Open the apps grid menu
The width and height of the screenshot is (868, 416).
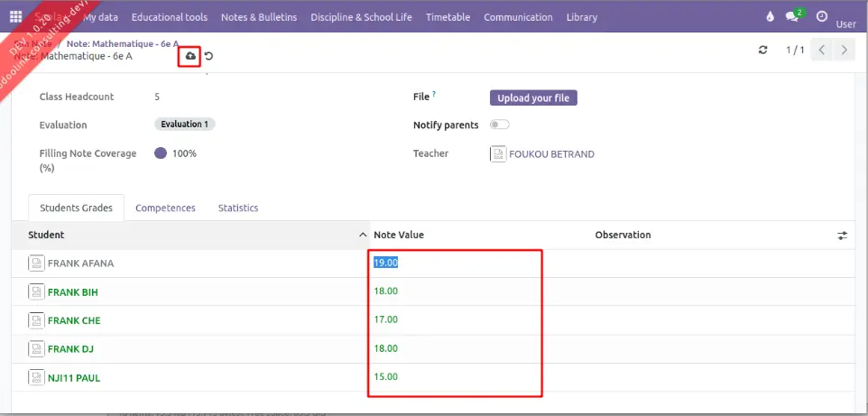coord(15,17)
